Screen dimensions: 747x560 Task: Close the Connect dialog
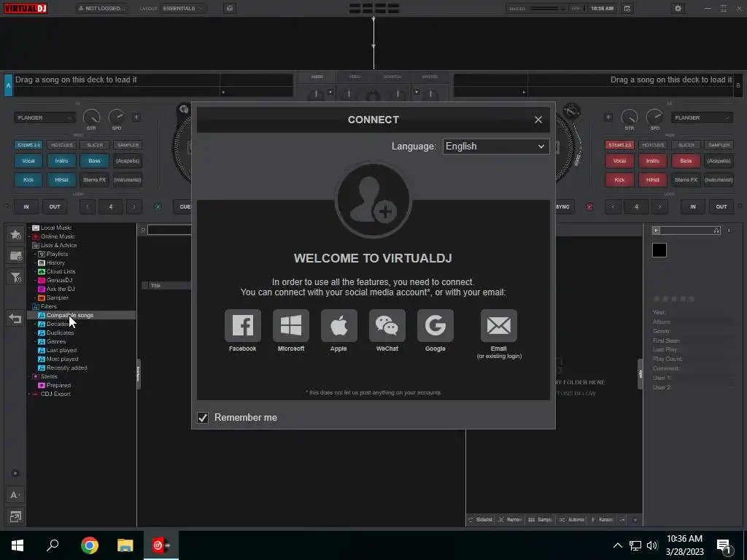pos(538,120)
